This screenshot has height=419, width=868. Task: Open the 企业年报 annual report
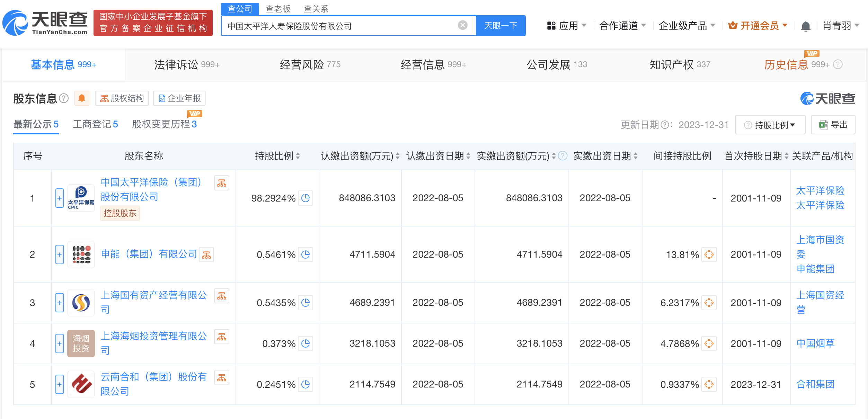pyautogui.click(x=179, y=98)
